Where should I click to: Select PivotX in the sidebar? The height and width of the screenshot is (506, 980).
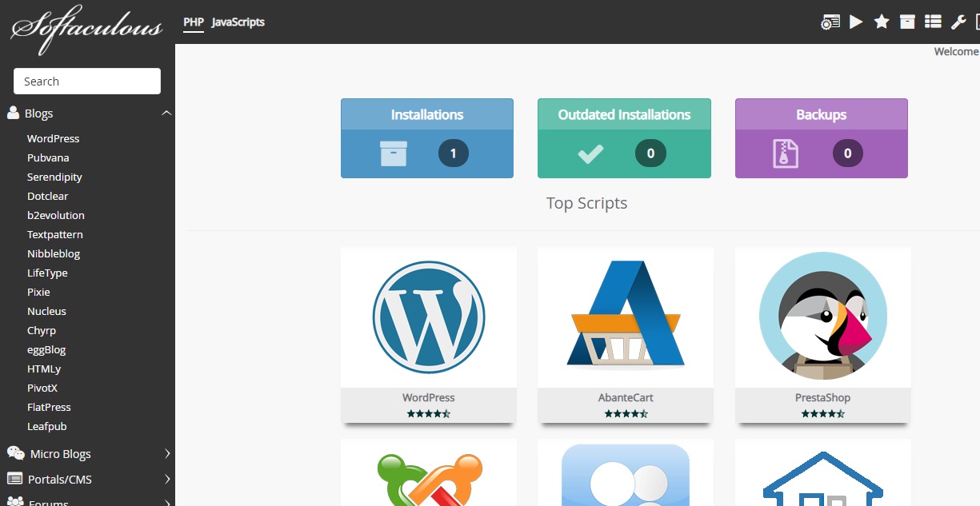coord(42,388)
